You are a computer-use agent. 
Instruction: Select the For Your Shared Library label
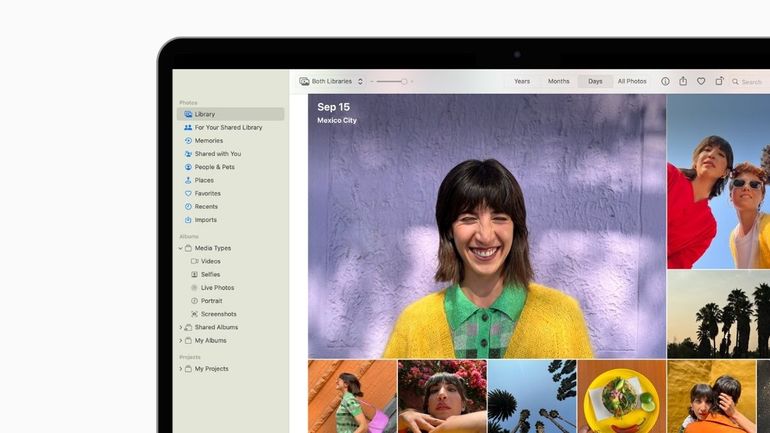(228, 127)
